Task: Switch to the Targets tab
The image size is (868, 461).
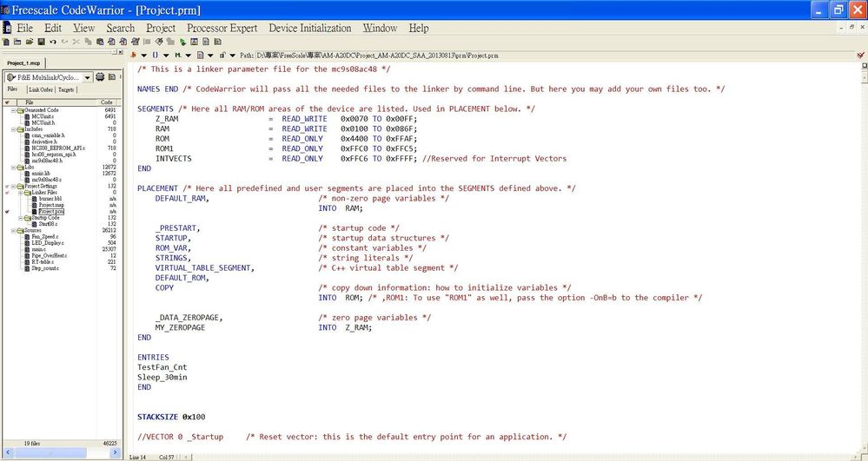Action: pyautogui.click(x=66, y=89)
